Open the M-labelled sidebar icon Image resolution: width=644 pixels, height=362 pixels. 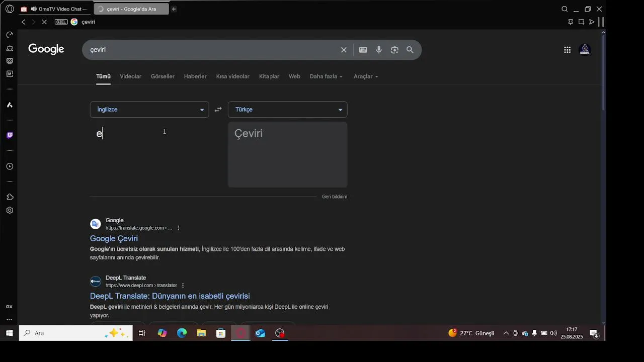(x=10, y=74)
